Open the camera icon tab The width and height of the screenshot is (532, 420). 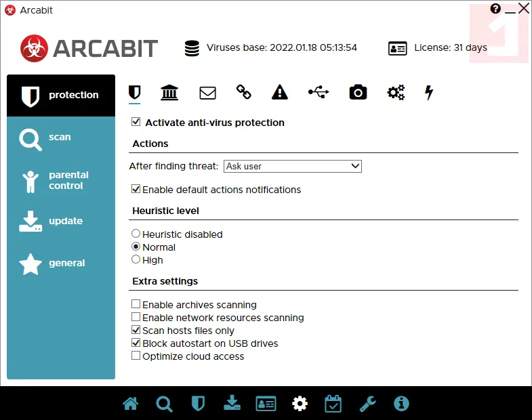[358, 92]
